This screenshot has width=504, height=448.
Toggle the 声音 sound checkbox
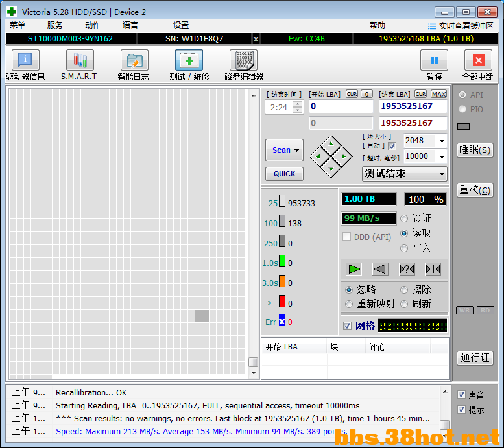[x=462, y=395]
